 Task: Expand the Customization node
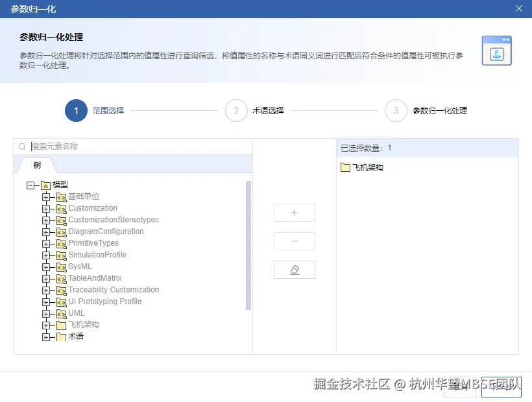pos(46,209)
